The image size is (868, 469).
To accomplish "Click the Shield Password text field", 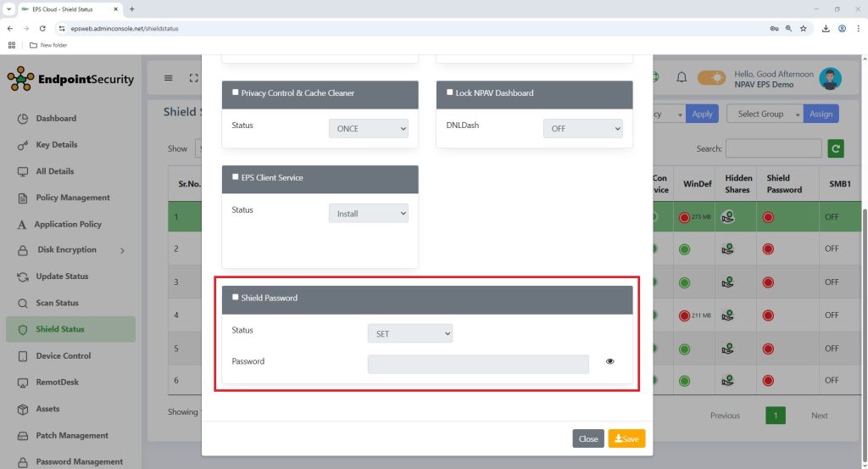I will (477, 364).
